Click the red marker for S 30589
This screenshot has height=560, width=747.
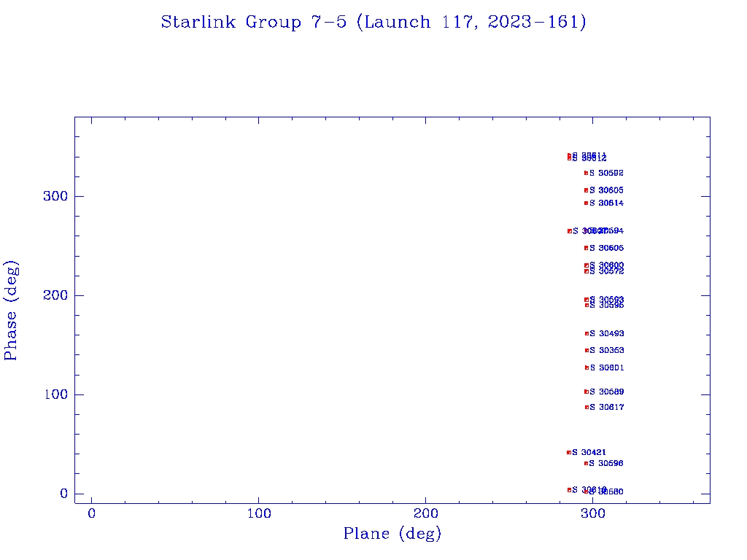tap(587, 392)
